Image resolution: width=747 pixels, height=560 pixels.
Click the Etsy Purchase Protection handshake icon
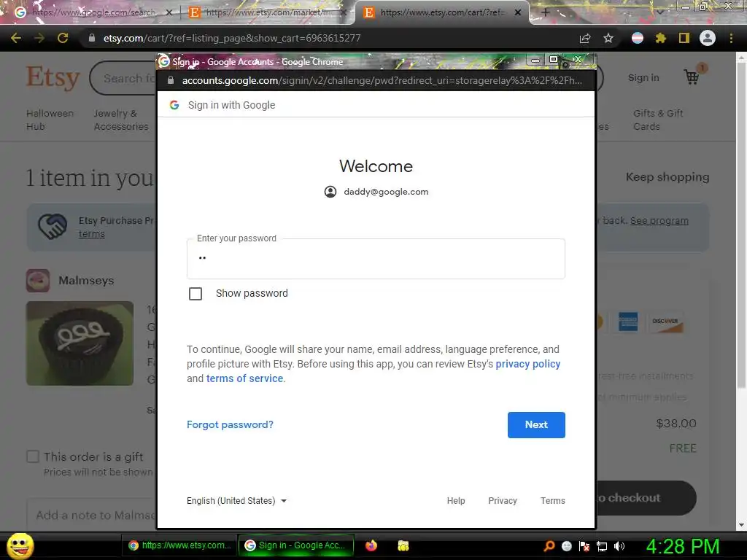(53, 226)
